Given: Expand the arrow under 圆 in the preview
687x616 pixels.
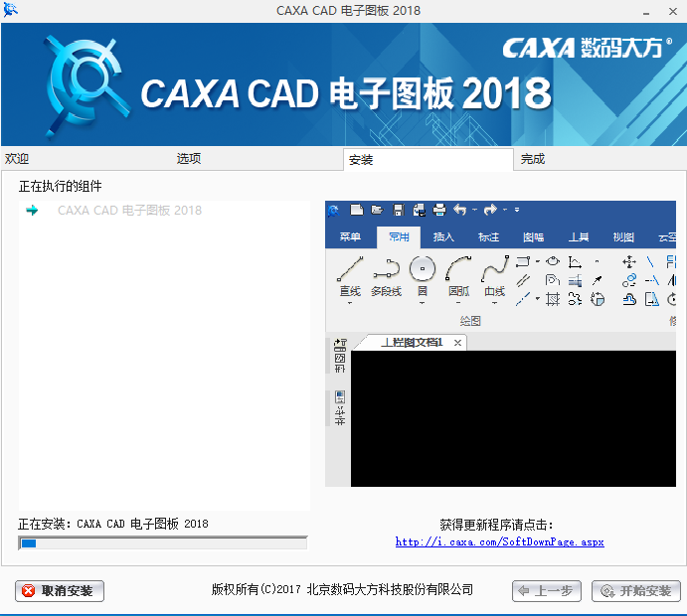Looking at the screenshot, I should coord(423,303).
